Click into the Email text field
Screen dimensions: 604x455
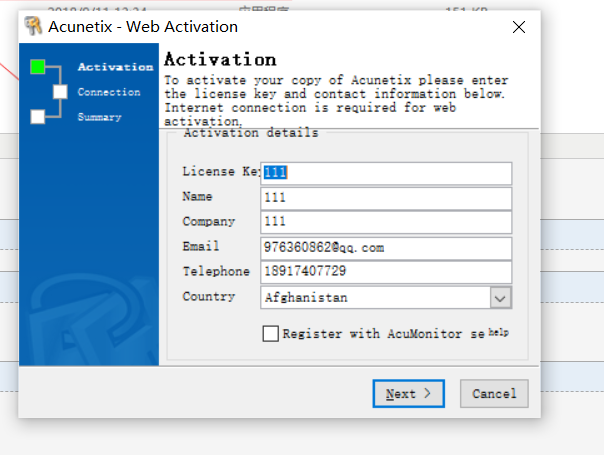pos(386,248)
